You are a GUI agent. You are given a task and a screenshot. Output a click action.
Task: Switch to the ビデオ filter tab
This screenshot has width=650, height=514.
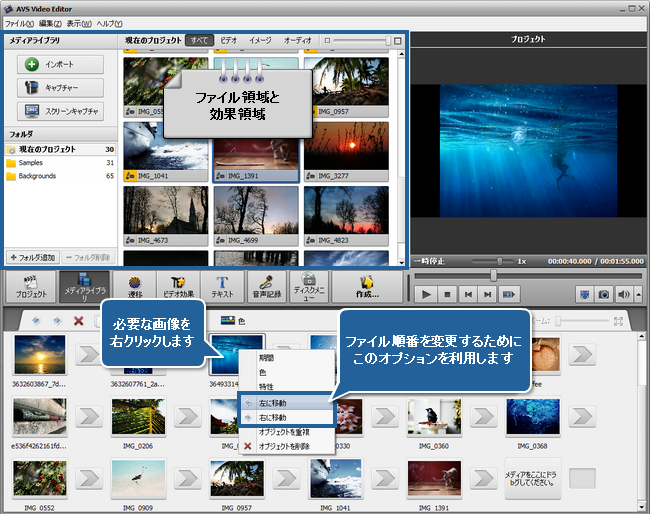click(x=229, y=40)
